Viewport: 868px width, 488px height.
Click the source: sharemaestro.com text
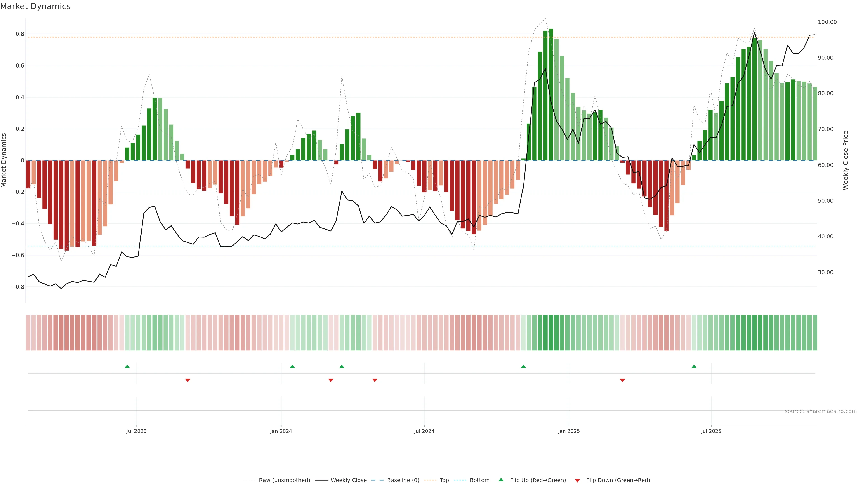[821, 411]
